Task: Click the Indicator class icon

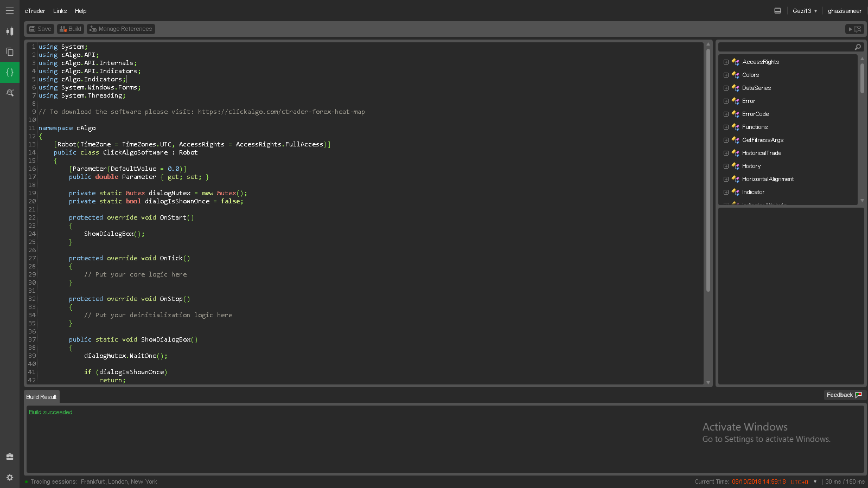Action: (x=736, y=192)
